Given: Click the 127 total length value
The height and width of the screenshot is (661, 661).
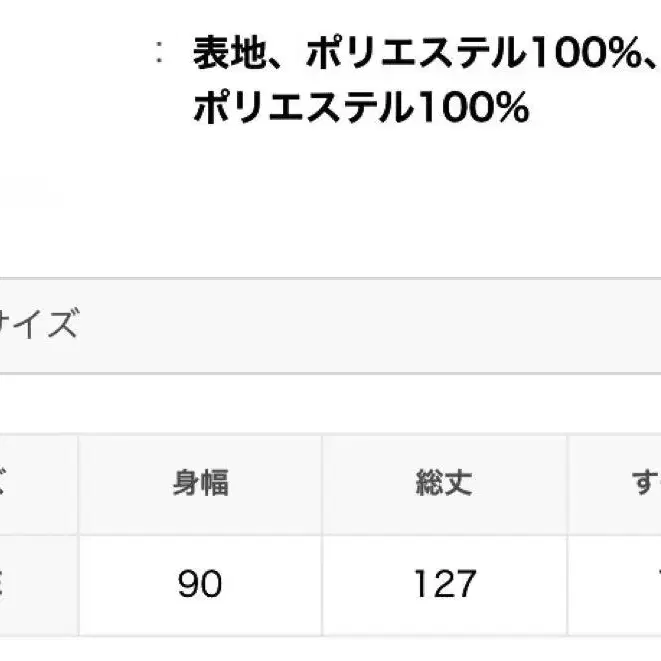Looking at the screenshot, I should pyautogui.click(x=443, y=583).
